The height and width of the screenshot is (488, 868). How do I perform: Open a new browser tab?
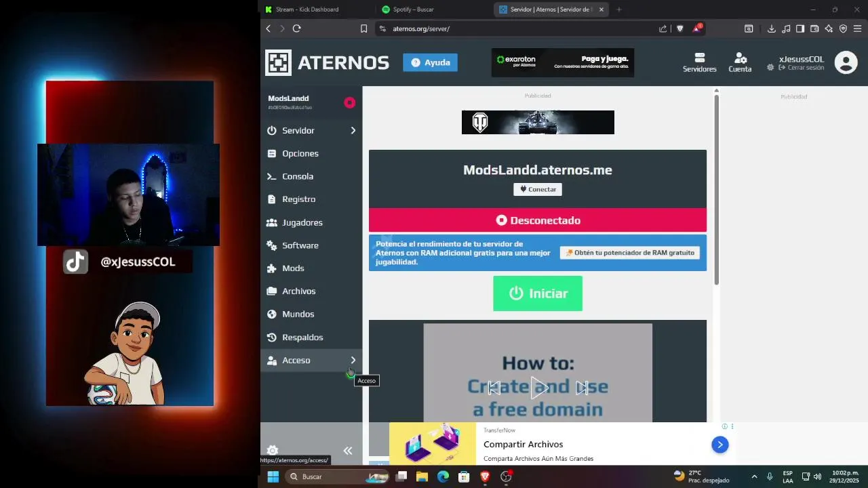point(618,9)
